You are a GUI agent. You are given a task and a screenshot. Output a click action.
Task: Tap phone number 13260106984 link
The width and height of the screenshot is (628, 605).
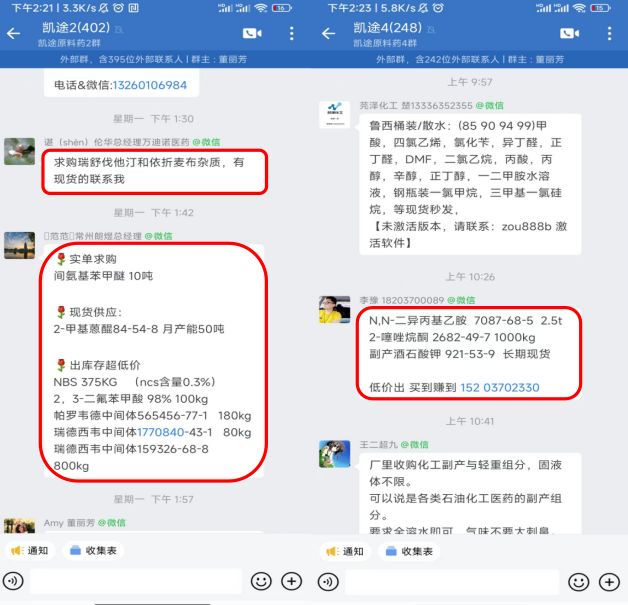[150, 85]
